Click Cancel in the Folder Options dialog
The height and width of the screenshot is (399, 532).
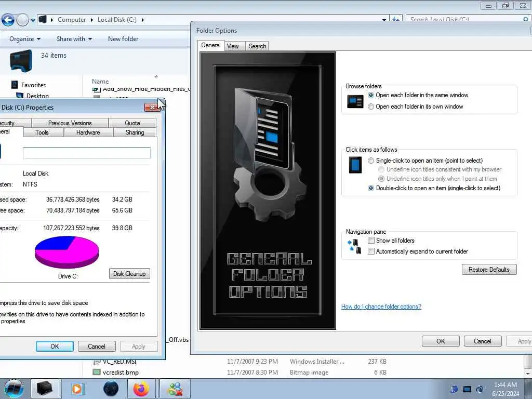pos(483,341)
